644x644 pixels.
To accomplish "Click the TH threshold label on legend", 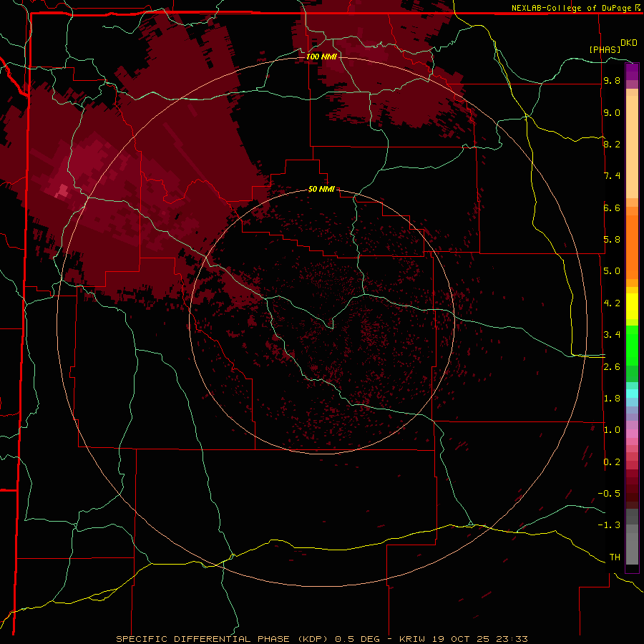I will point(615,557).
